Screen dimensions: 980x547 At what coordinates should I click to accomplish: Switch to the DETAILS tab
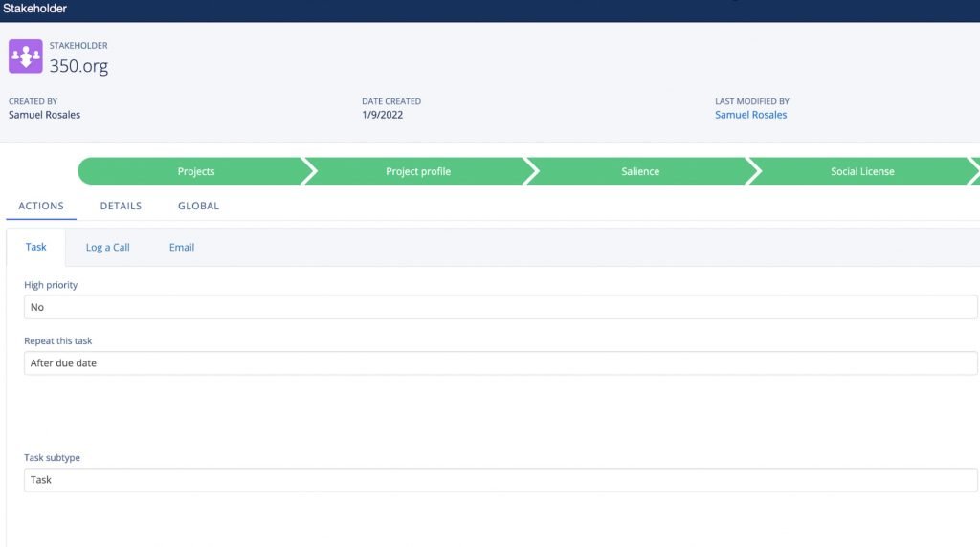point(121,206)
